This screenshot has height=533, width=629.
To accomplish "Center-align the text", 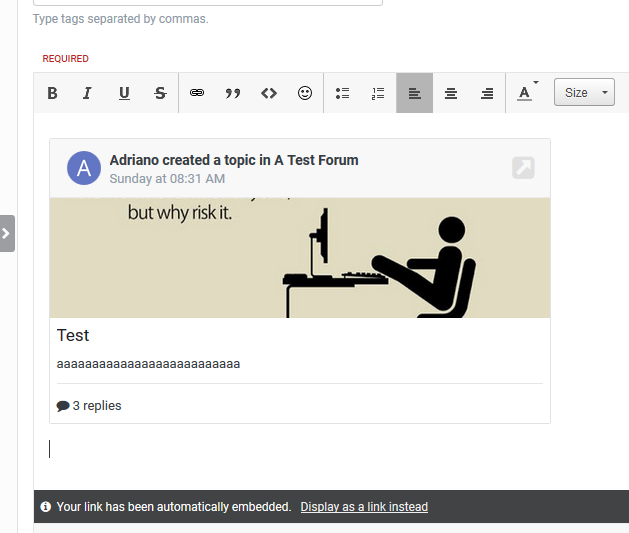I will [451, 93].
